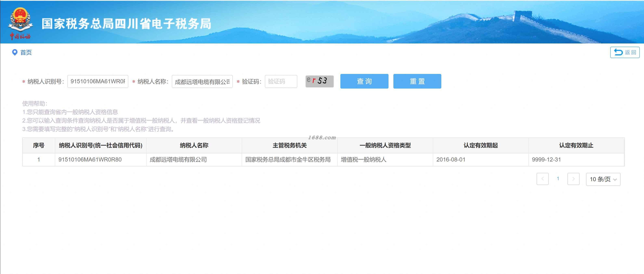
Task: Click the 认定有效期起 column header
Action: 481,145
